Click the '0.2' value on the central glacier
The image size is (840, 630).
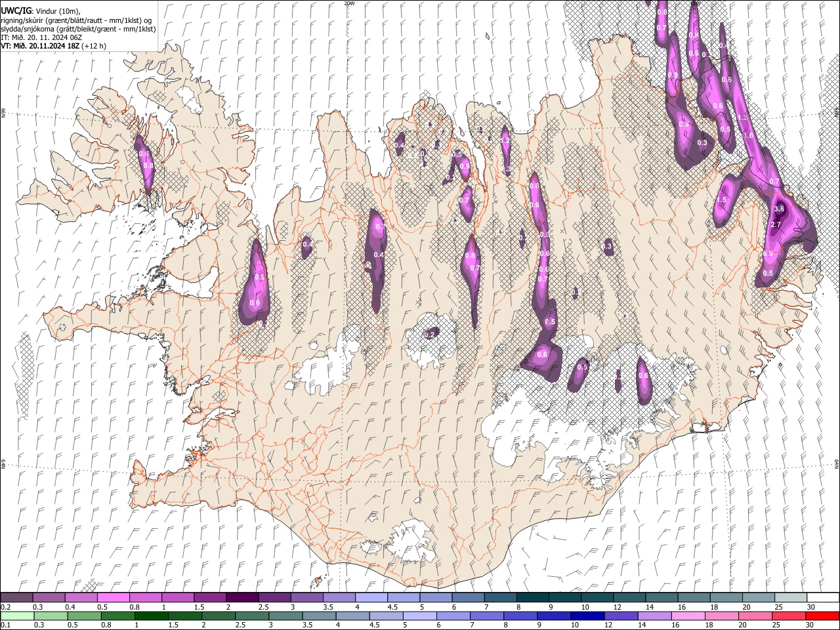pos(430,335)
